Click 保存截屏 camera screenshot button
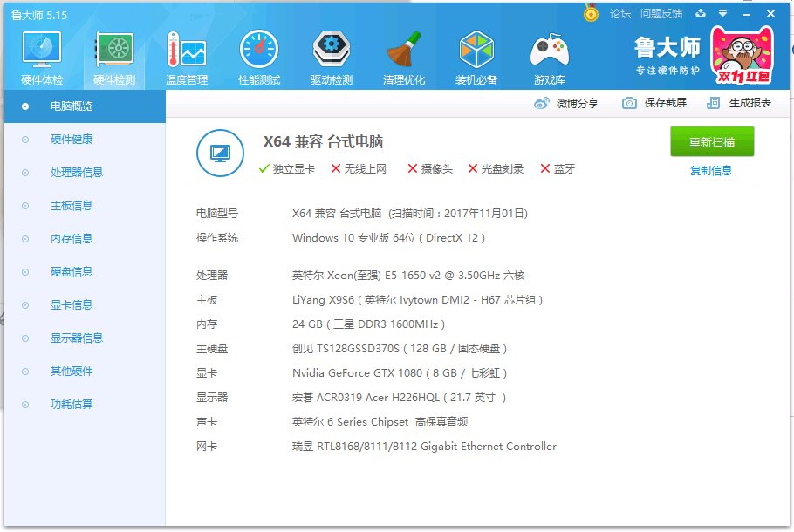The height and width of the screenshot is (532, 794). coord(654,103)
